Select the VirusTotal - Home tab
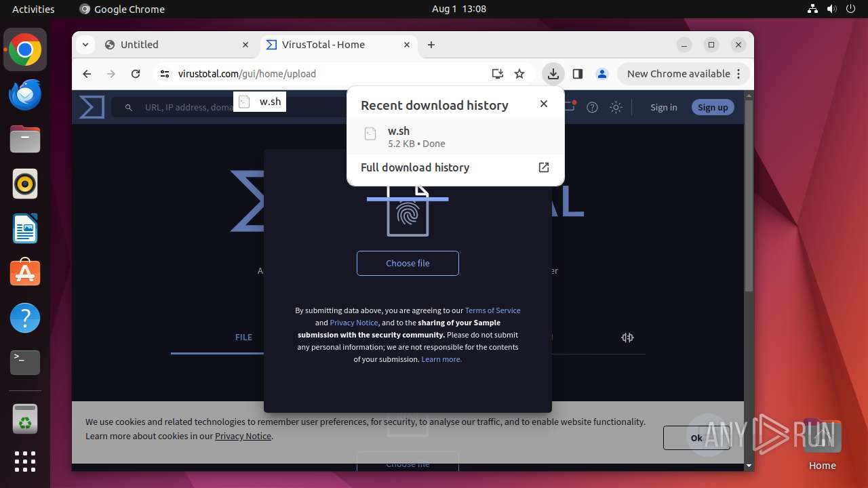The image size is (868, 488). click(x=338, y=45)
